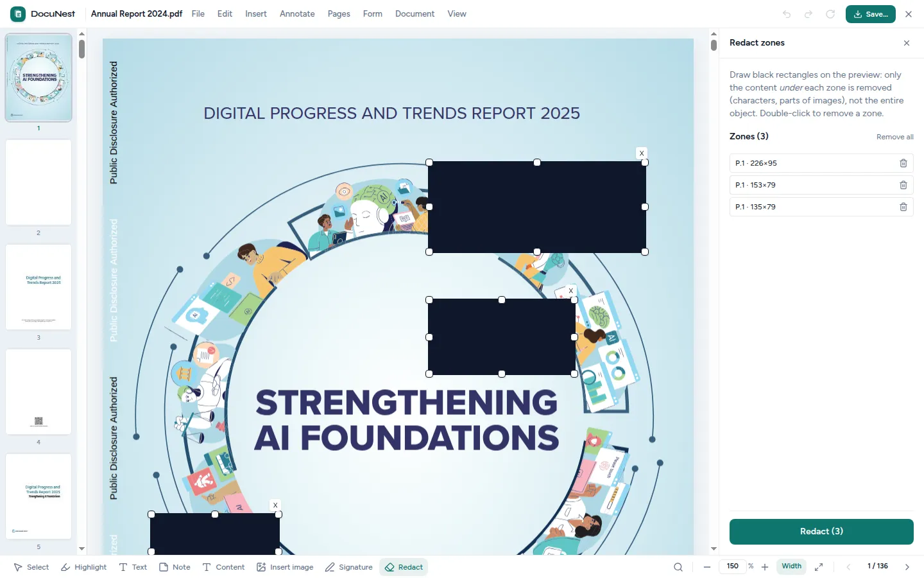This screenshot has width=924, height=578.
Task: Click the Annual Report 2024.pdf file name
Action: click(x=137, y=14)
